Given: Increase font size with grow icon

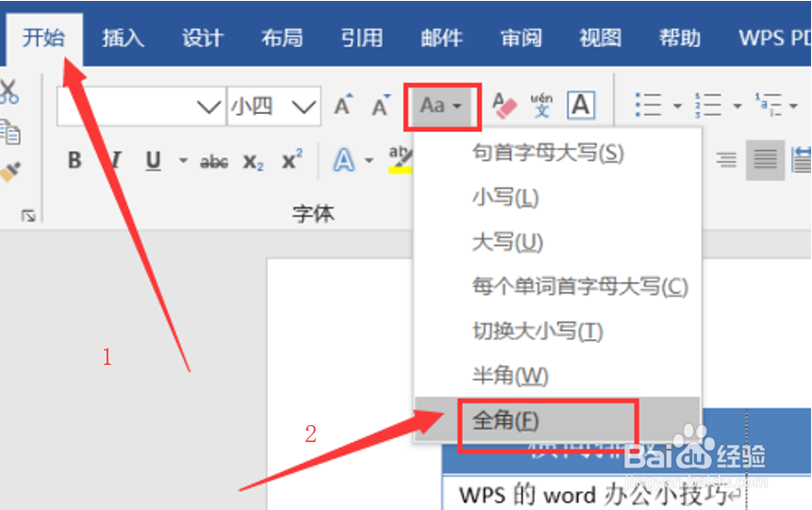Looking at the screenshot, I should [x=343, y=105].
